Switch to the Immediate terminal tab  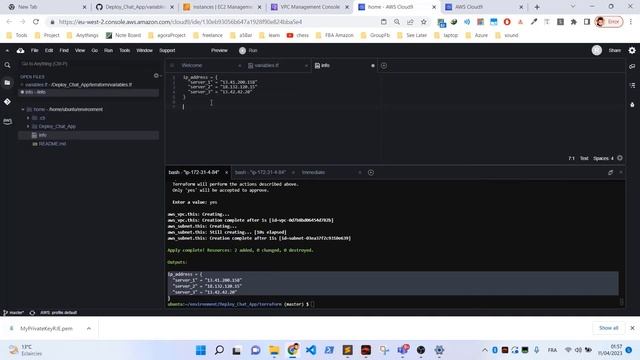[x=313, y=172]
